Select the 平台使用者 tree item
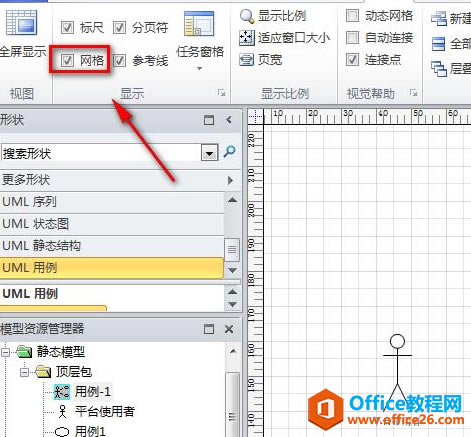471x437 pixels. [x=104, y=411]
